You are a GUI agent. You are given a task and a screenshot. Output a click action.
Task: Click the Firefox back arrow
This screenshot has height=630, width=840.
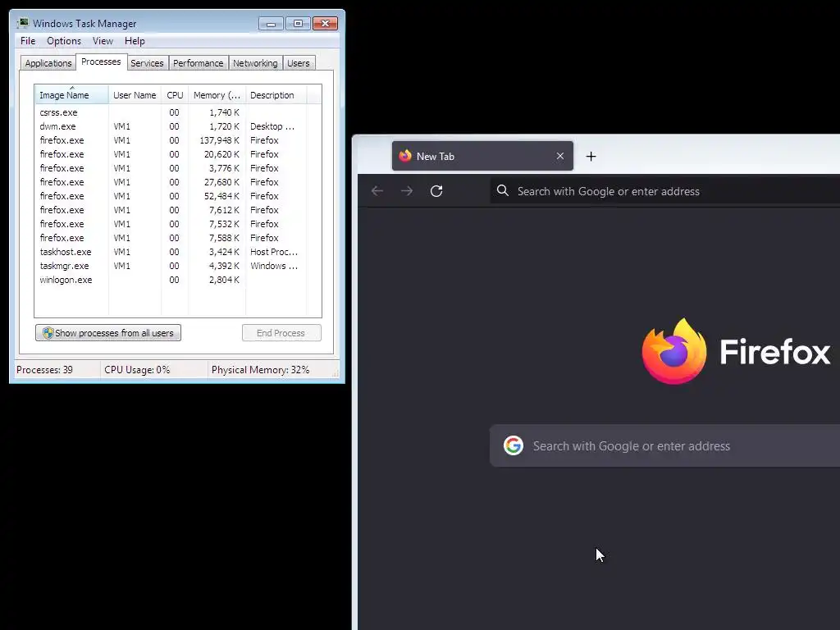(x=377, y=190)
